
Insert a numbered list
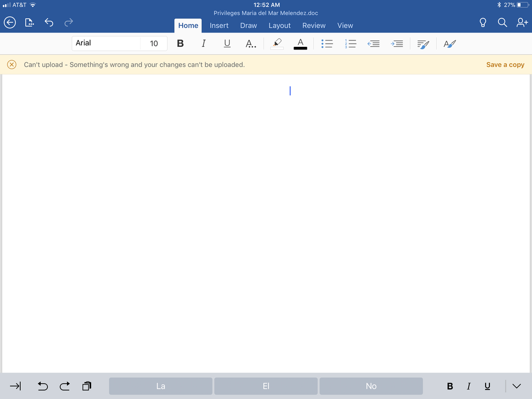[x=350, y=44]
